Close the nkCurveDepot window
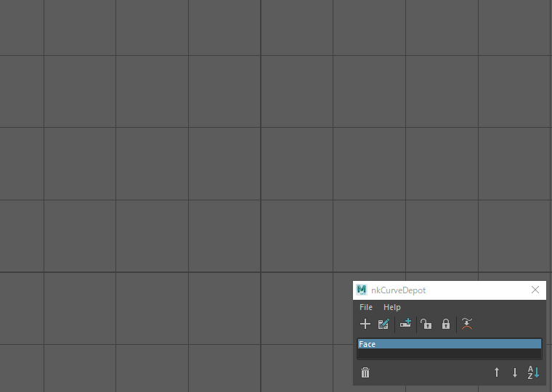The width and height of the screenshot is (552, 392). click(x=535, y=290)
